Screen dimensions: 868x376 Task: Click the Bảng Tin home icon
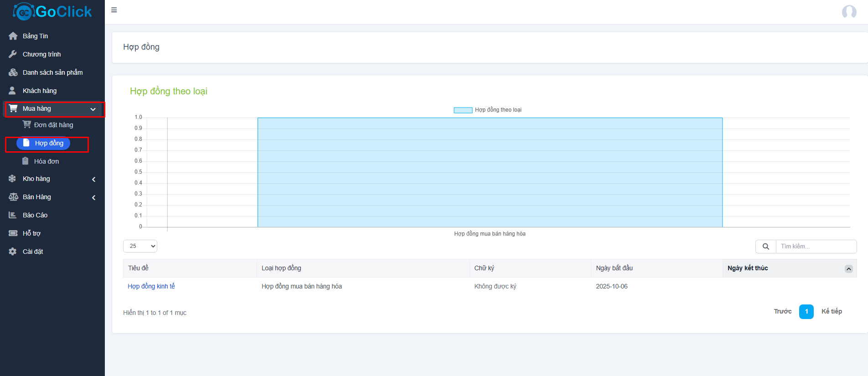click(13, 36)
